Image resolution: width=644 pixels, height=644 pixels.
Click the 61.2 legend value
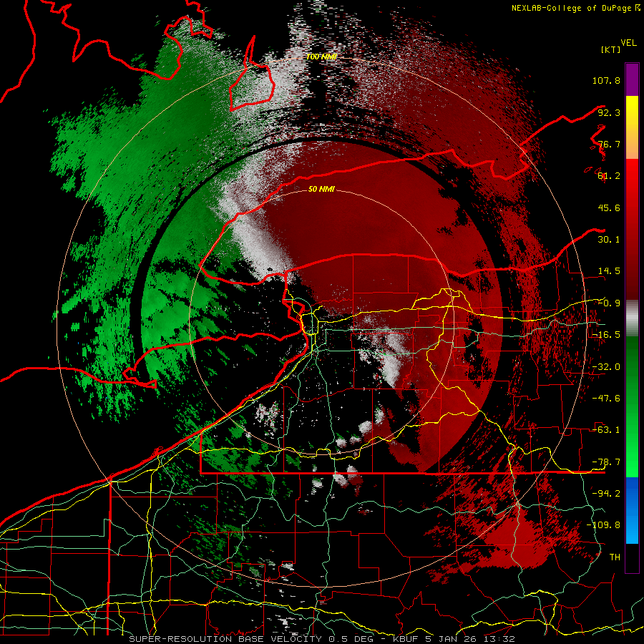[609, 176]
